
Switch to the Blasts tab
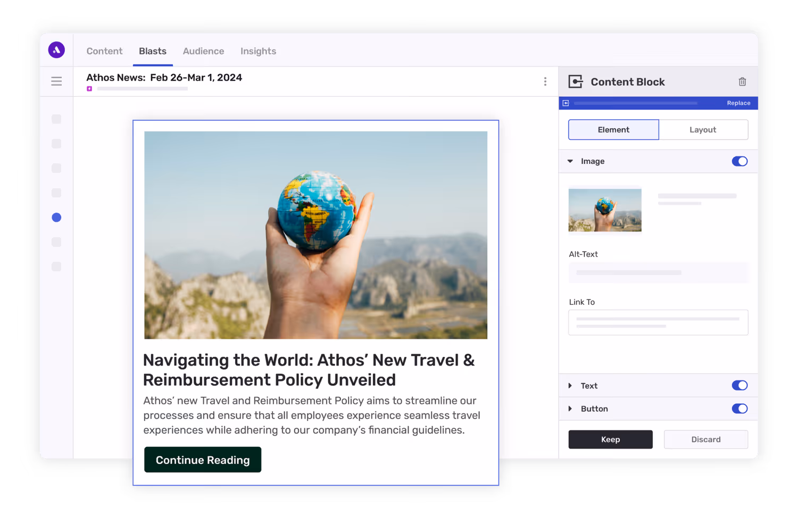pyautogui.click(x=153, y=51)
